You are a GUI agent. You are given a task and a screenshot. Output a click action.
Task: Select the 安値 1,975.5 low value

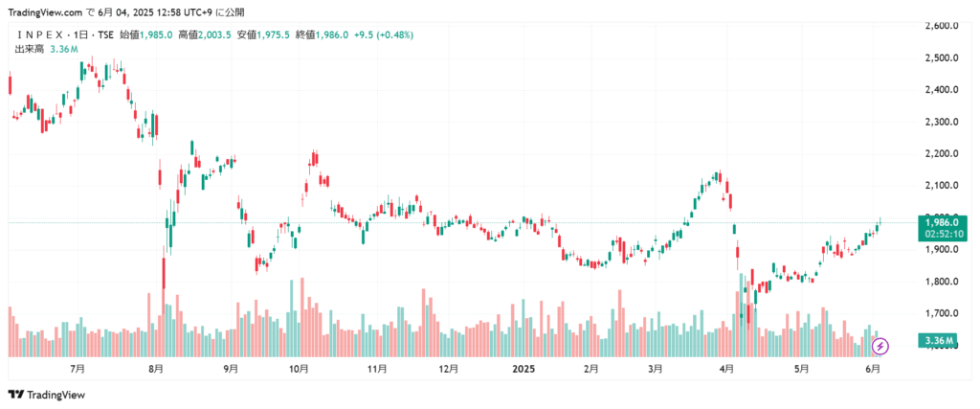point(263,35)
